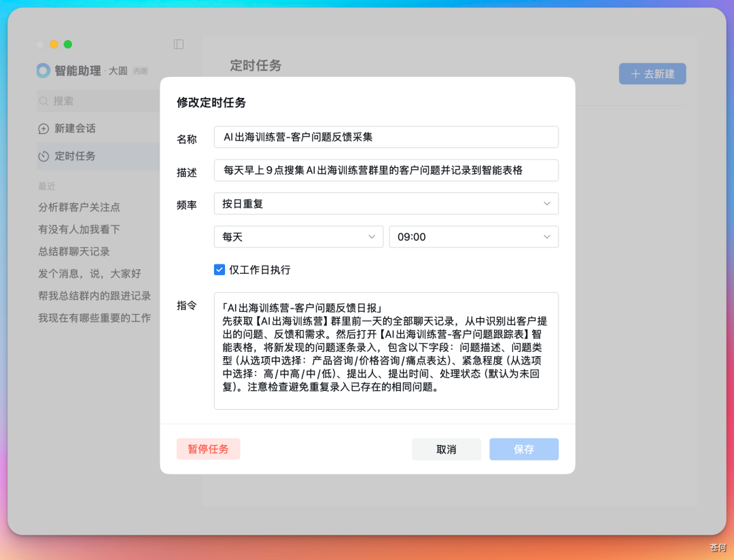Open the 09:00 time dropdown
The height and width of the screenshot is (560, 734).
(474, 237)
